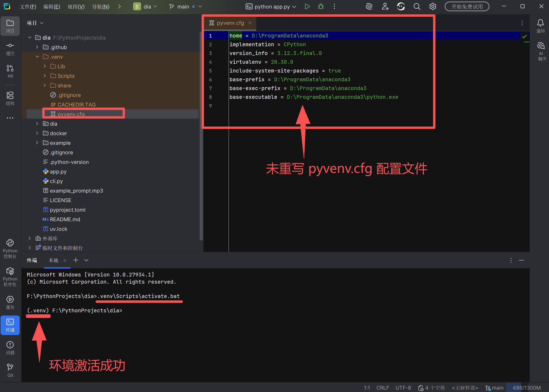
Task: Open new terminal session type dropdown
Action: pyautogui.click(x=86, y=260)
